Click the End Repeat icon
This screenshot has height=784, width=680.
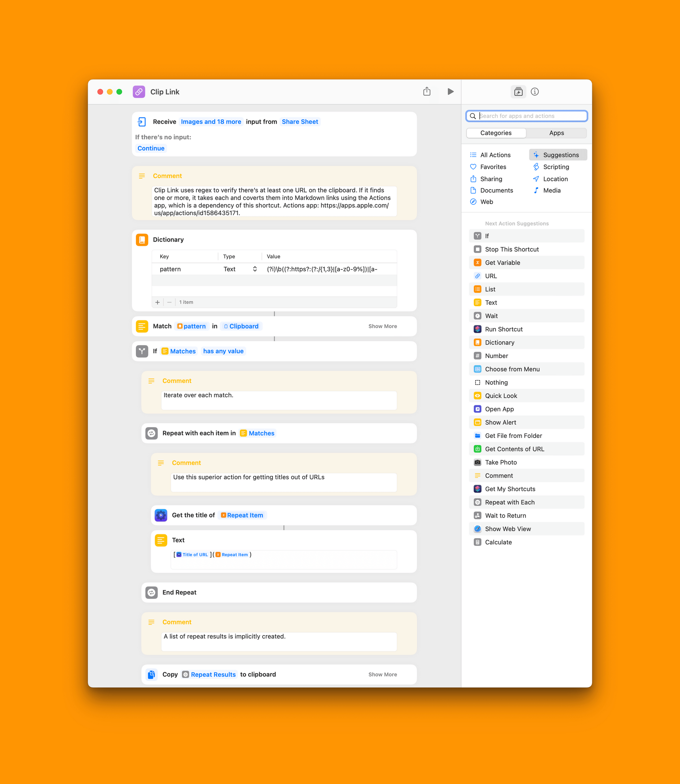click(152, 592)
